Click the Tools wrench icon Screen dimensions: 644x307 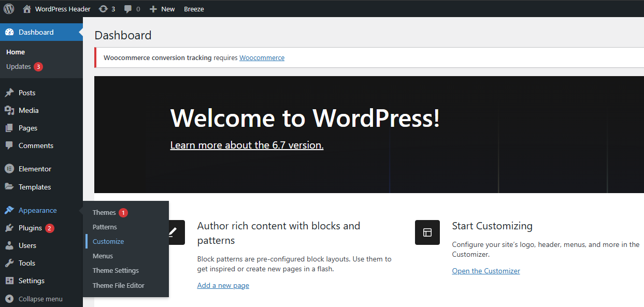pyautogui.click(x=9, y=263)
